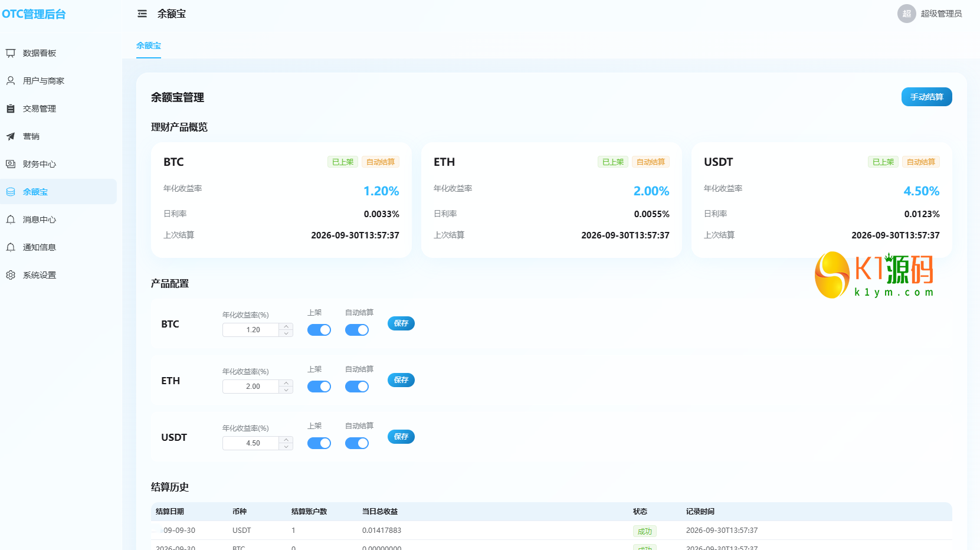Increase BTC annual rate with up arrow
Viewport: 980px width, 550px height.
(x=286, y=326)
